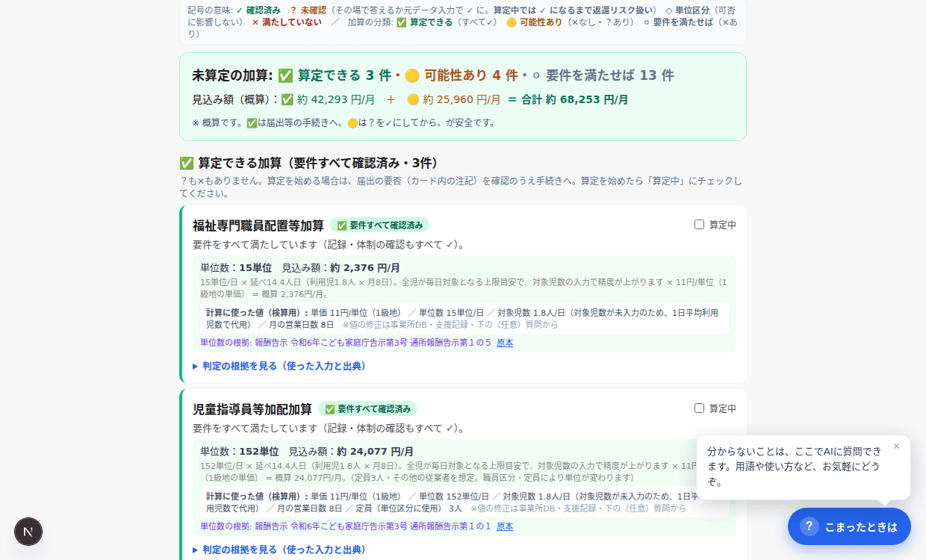Open the こまったときは help button
Image resolution: width=926 pixels, height=560 pixels.
849,526
